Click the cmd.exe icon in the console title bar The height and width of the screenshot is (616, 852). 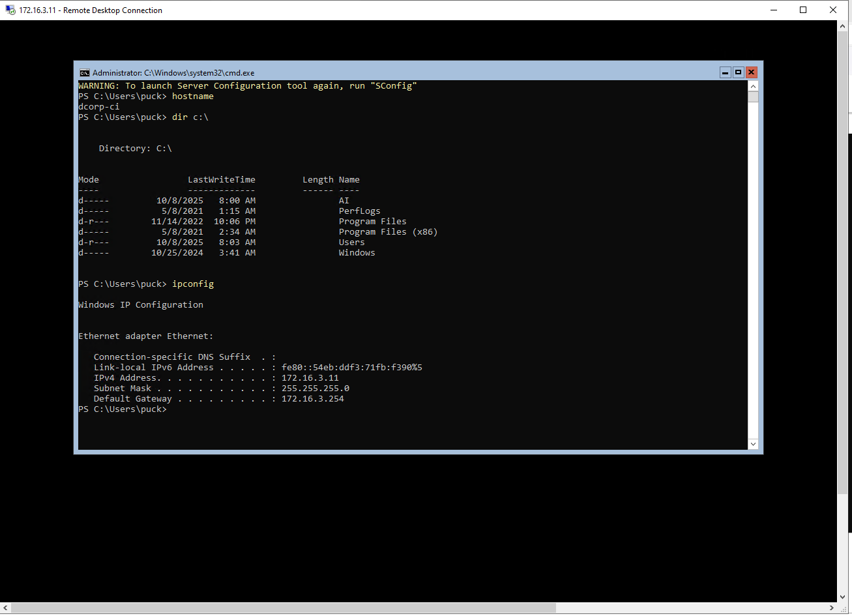click(x=84, y=73)
